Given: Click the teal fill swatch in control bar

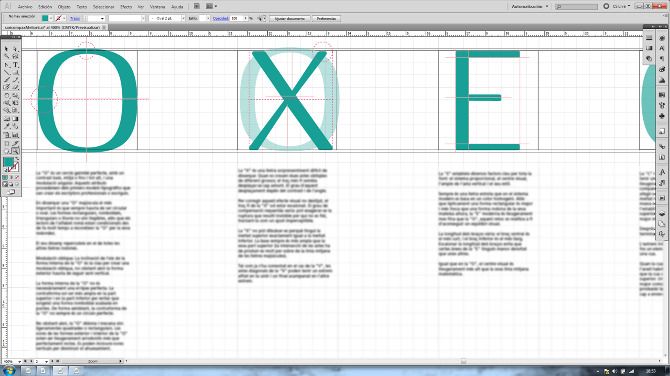Looking at the screenshot, I should point(45,18).
